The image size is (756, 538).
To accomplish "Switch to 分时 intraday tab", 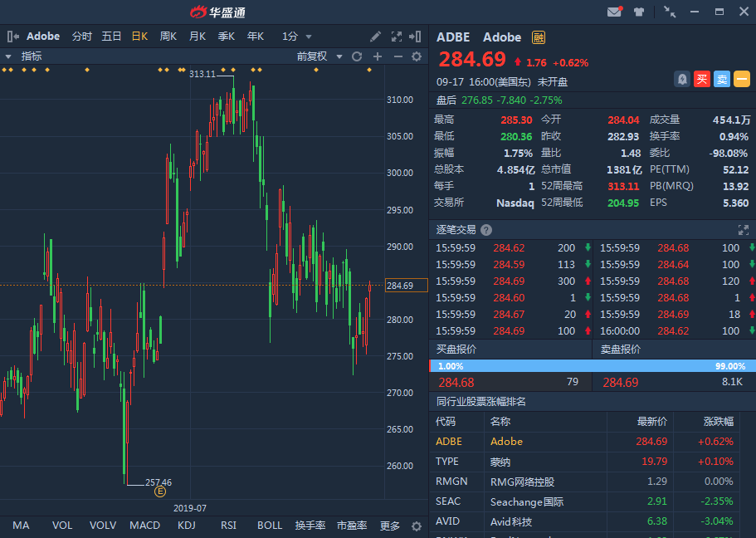I will tap(82, 37).
